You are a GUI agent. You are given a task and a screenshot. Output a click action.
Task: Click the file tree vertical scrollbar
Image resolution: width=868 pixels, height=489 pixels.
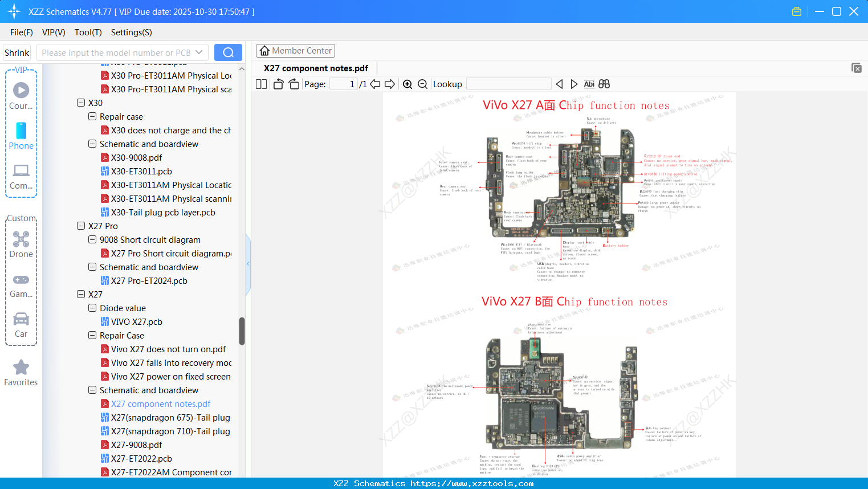tap(242, 331)
